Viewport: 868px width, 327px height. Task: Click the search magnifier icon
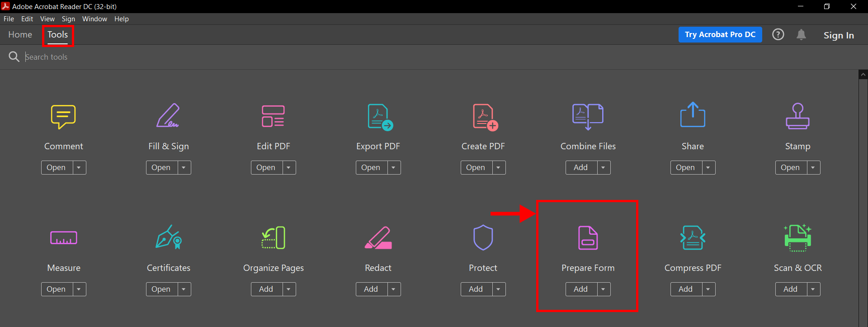coord(14,57)
